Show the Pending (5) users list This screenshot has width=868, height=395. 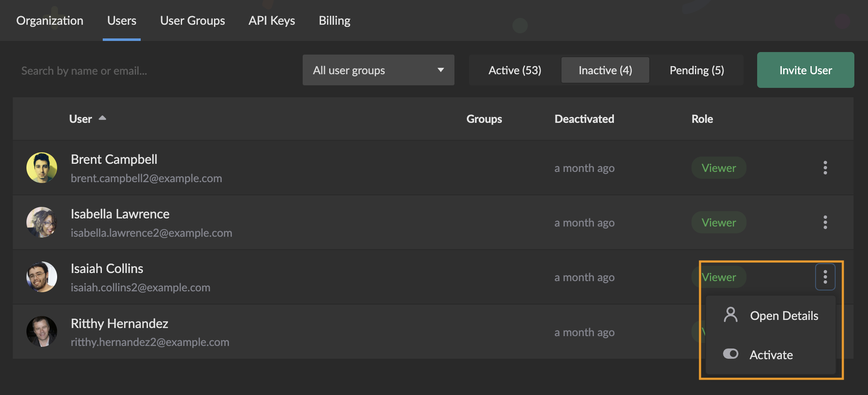point(697,70)
